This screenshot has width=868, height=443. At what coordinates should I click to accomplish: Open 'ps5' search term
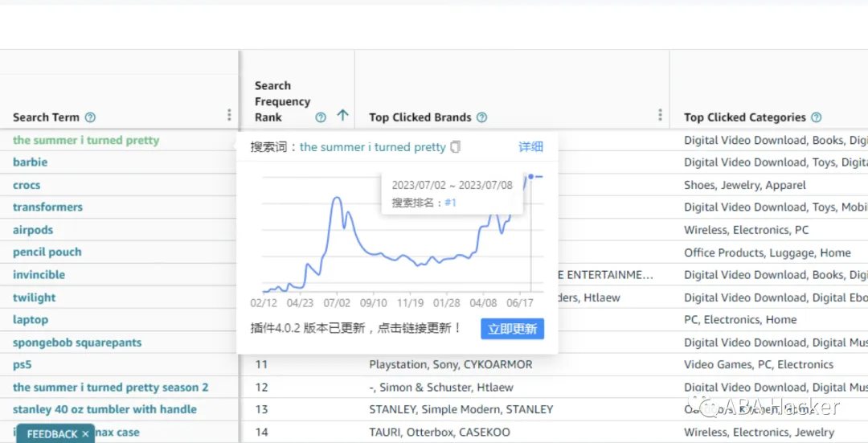(x=23, y=364)
